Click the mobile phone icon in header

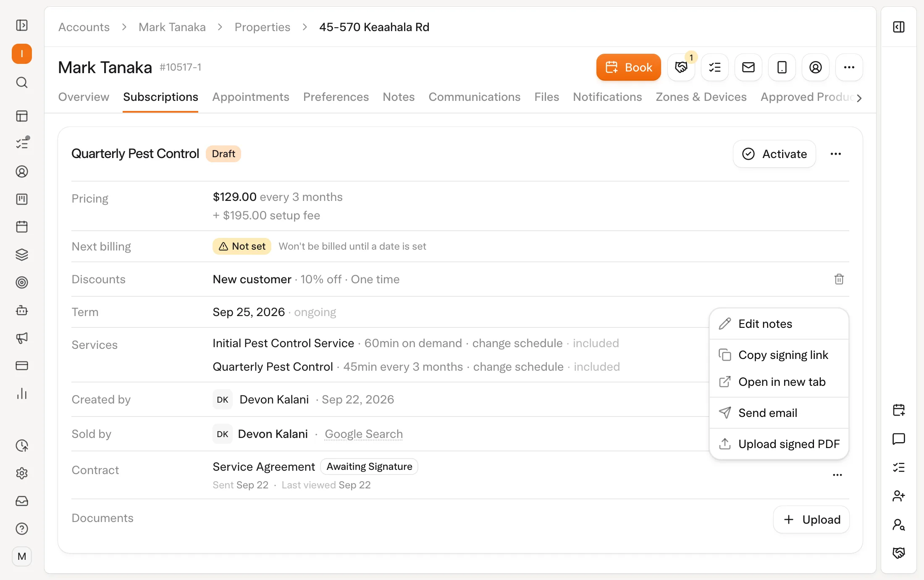(x=782, y=67)
